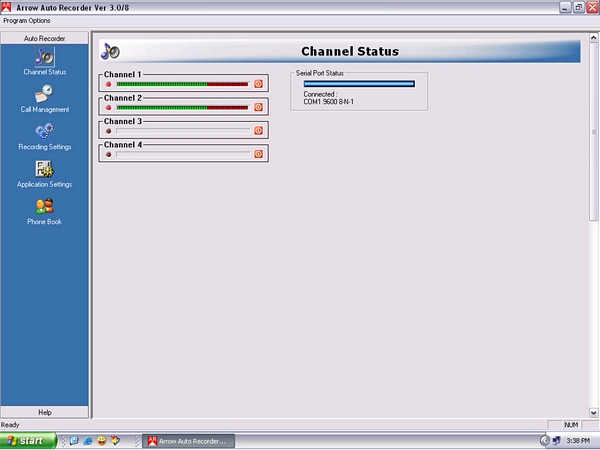This screenshot has width=600, height=450.
Task: Click the Channel 3 record button
Action: (x=259, y=130)
